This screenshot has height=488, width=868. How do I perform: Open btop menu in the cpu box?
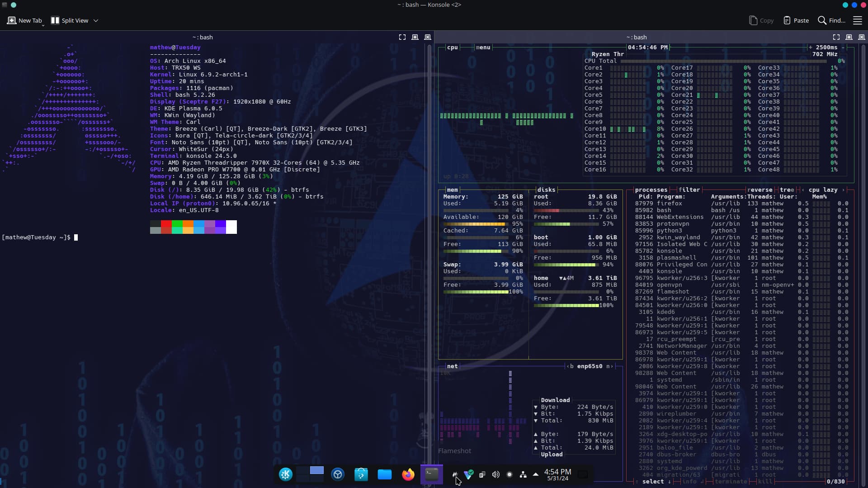482,47
